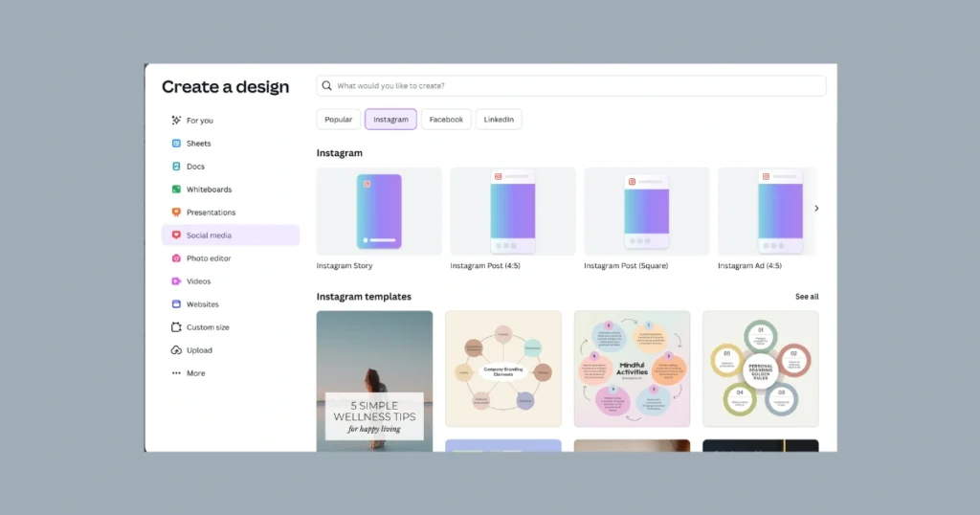
Task: Open the Docs icon in sidebar
Action: 176,167
